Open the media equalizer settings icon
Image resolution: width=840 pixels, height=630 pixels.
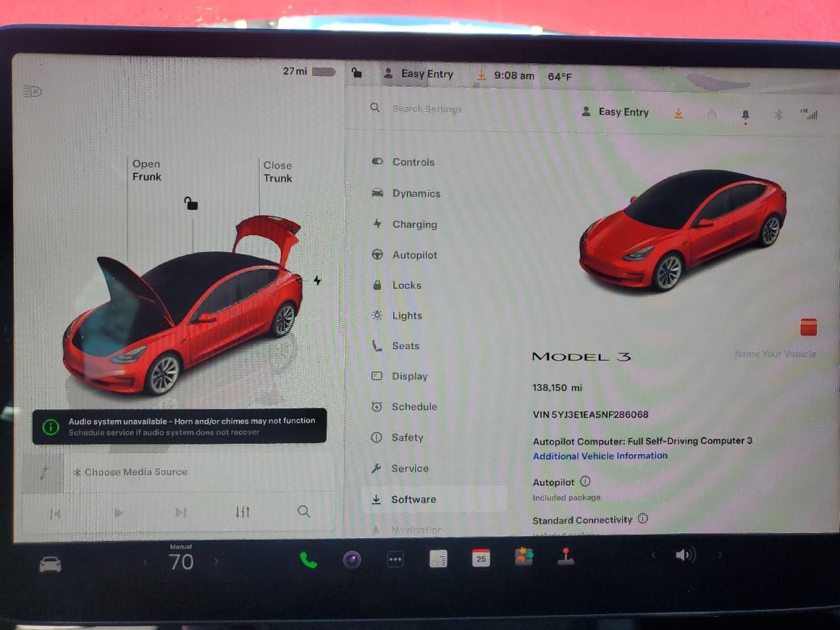point(243,512)
